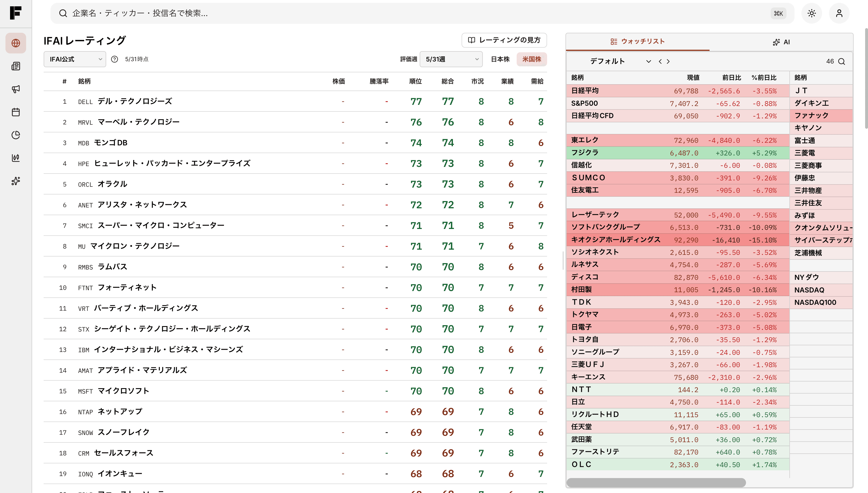Open セールスフォース row
This screenshot has width=868, height=493.
pos(295,453)
